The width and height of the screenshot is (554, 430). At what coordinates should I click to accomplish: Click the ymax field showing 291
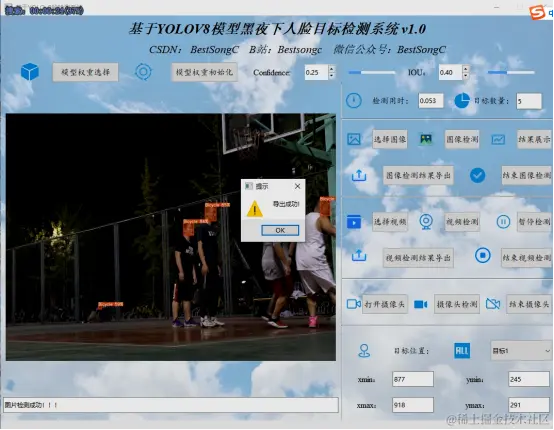pyautogui.click(x=529, y=405)
